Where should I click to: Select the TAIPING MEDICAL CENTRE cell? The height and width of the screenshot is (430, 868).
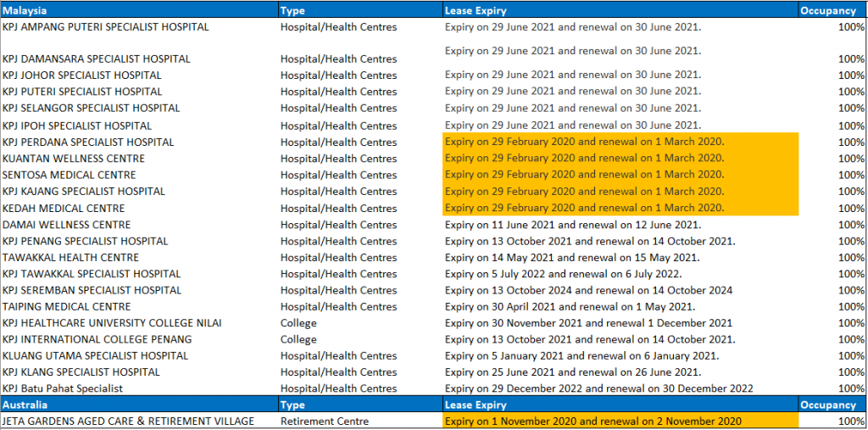(x=139, y=306)
